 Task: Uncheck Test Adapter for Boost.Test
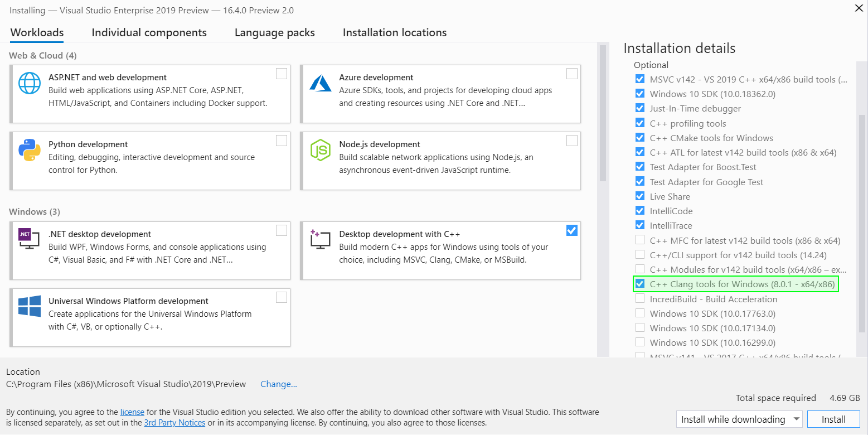(640, 167)
